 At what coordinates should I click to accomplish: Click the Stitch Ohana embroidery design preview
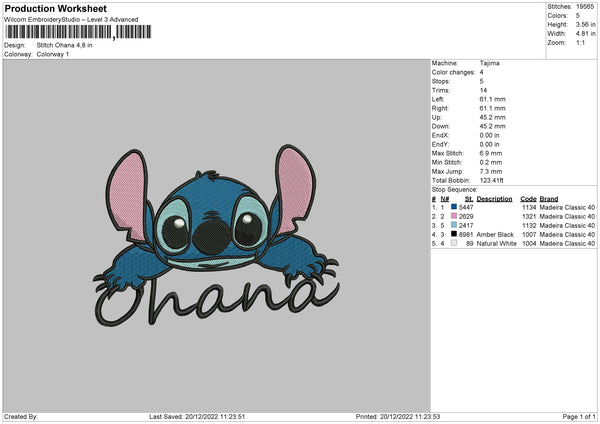coord(216,236)
